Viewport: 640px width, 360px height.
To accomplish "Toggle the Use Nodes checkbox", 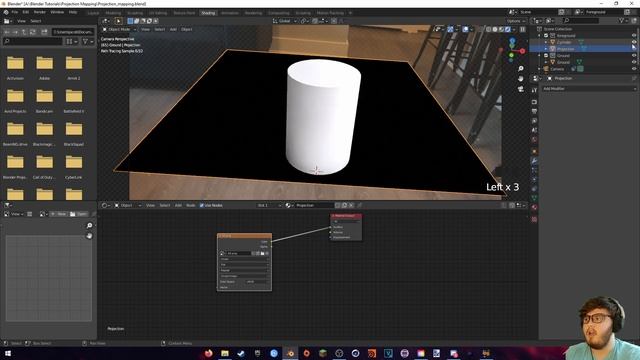I will [x=202, y=205].
